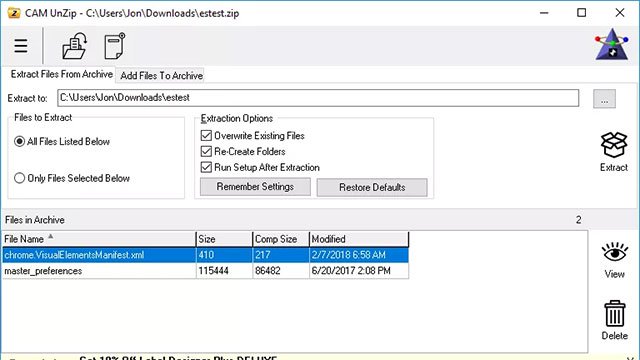Screen dimensions: 640x360
Task: Click modified date 6/20/2017 2:08 PM
Action: point(351,271)
